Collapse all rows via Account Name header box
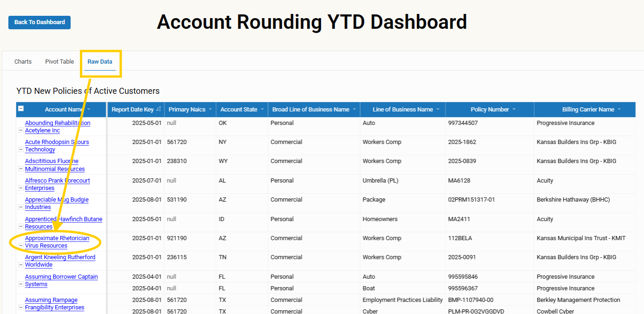The image size is (644, 314). [x=20, y=108]
